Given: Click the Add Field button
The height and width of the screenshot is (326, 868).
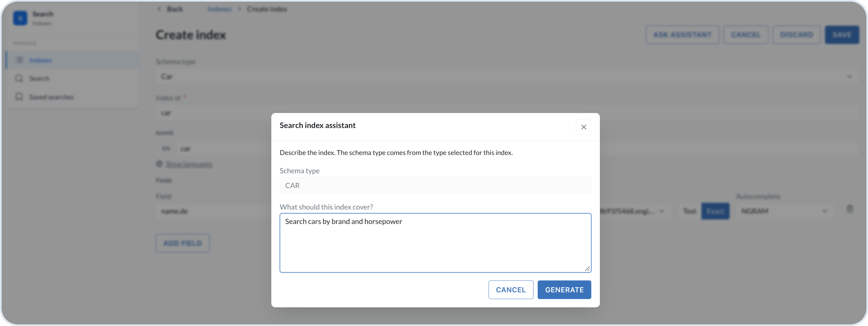Looking at the screenshot, I should 183,243.
